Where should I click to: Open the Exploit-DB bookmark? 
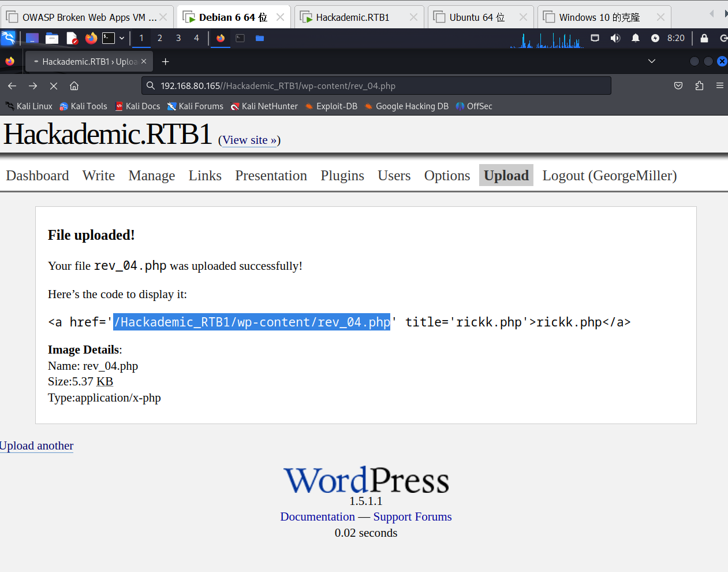pos(331,106)
